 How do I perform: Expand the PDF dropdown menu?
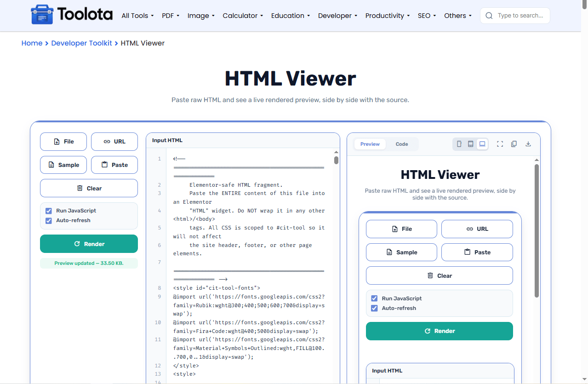(171, 16)
